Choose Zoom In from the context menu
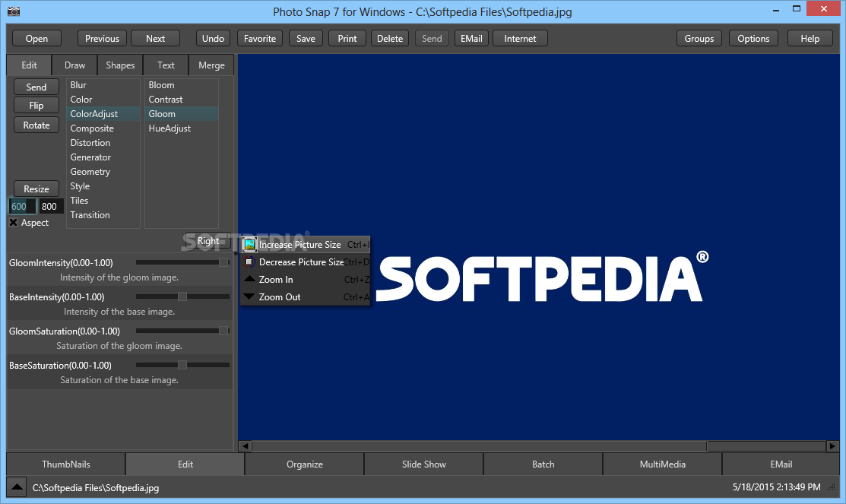Viewport: 846px width, 504px height. 306,279
